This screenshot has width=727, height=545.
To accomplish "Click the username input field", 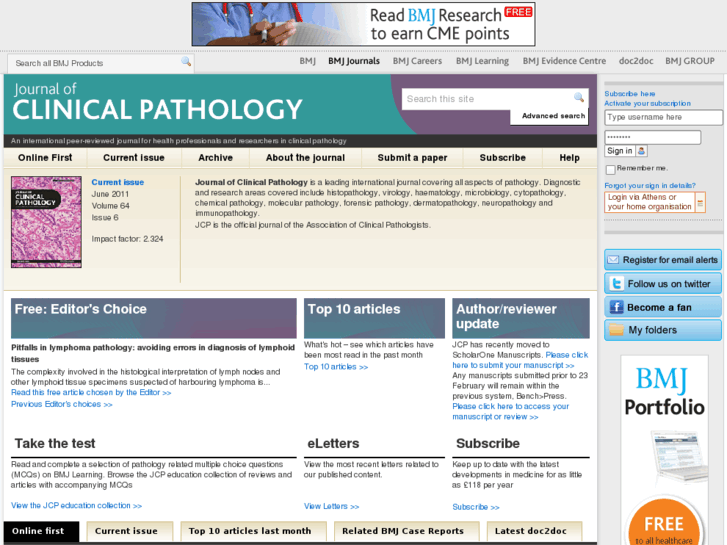I will tap(663, 117).
